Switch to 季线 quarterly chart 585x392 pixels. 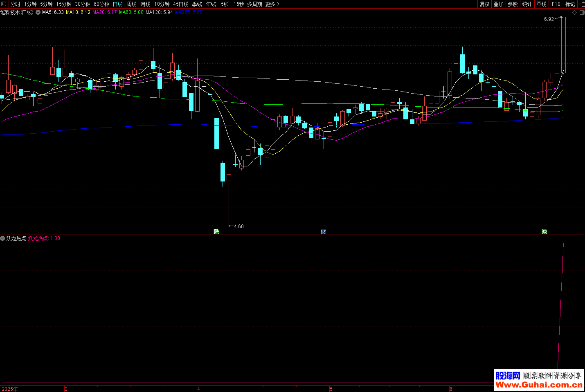coord(197,4)
